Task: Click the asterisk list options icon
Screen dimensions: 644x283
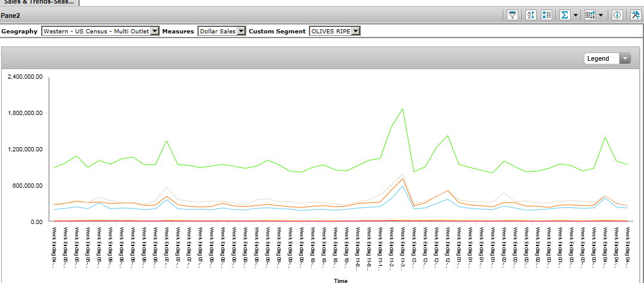Action: click(546, 15)
